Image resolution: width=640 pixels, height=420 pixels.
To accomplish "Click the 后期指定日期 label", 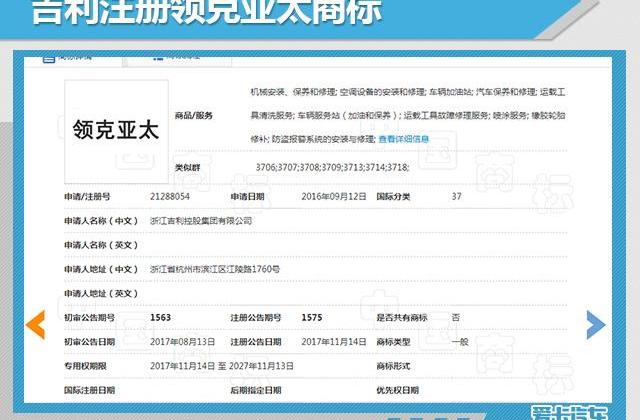I will [256, 390].
